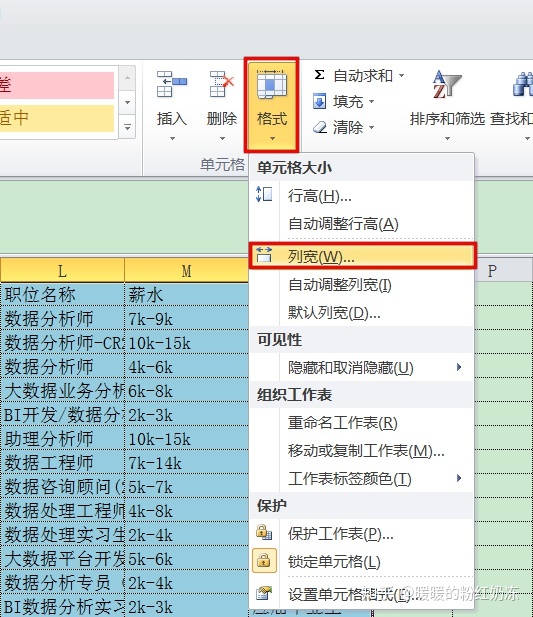
Task: Select the cell with 7k-9k
Action: [x=186, y=318]
